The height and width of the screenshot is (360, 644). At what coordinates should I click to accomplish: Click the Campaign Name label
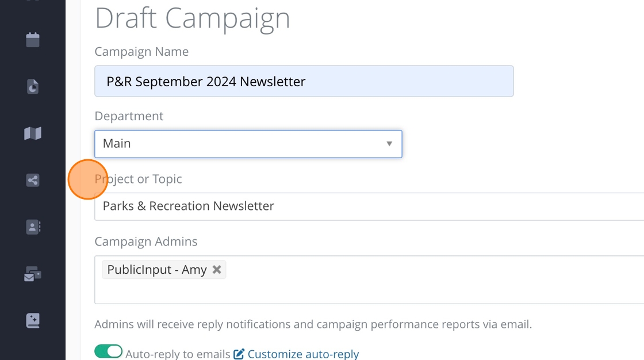coord(141,52)
